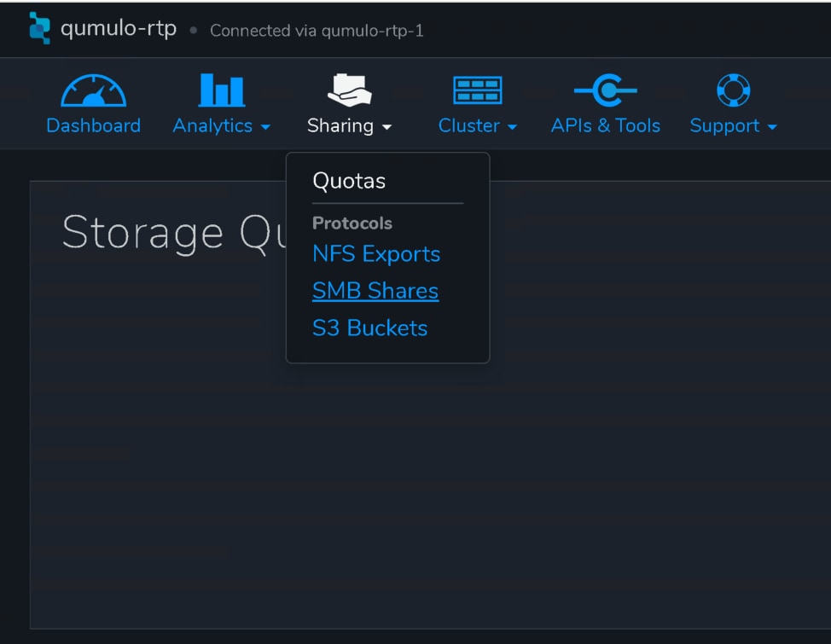Open APIs & Tools page label

point(606,125)
